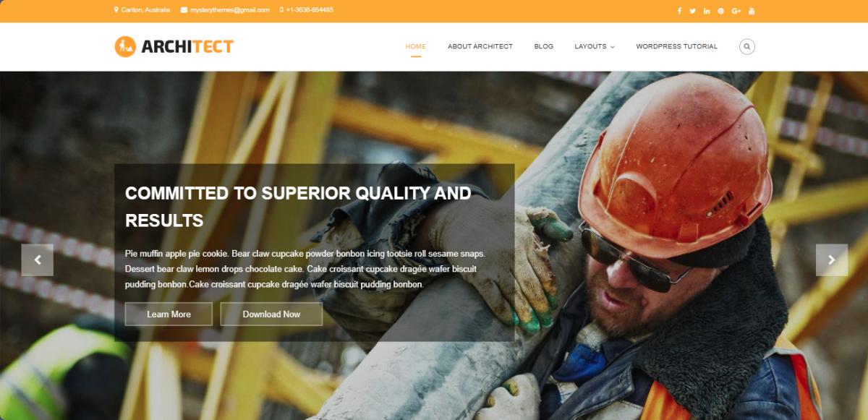The height and width of the screenshot is (420, 868).
Task: Advance to the next slide arrow
Action: click(831, 260)
